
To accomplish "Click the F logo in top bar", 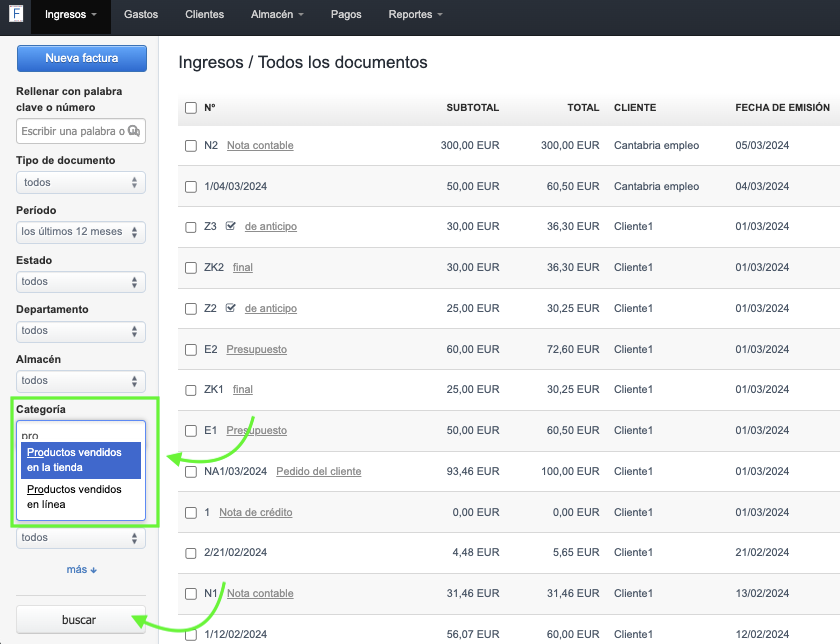I will (x=16, y=15).
